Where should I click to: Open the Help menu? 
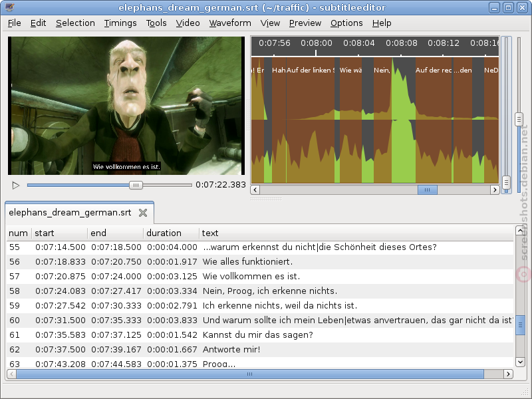click(382, 23)
